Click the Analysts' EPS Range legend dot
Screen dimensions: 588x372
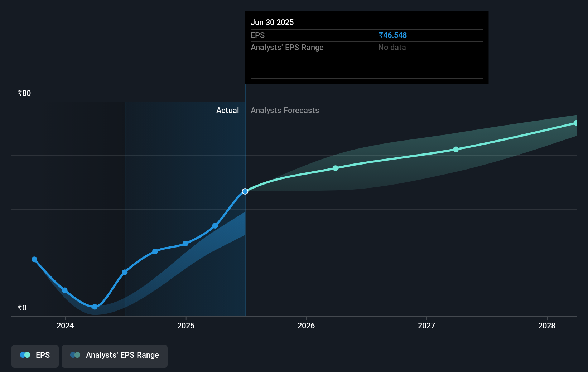[x=75, y=355]
